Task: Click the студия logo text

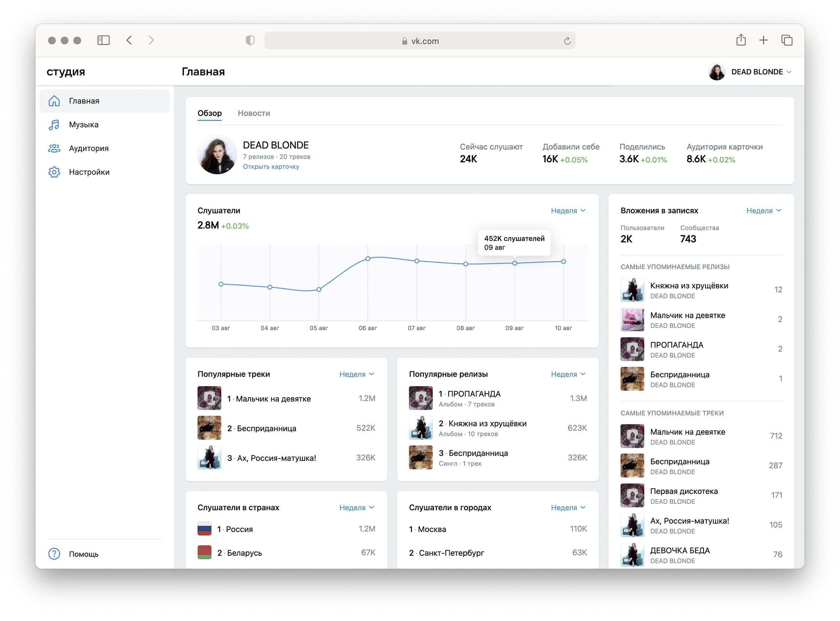Action: click(x=66, y=72)
